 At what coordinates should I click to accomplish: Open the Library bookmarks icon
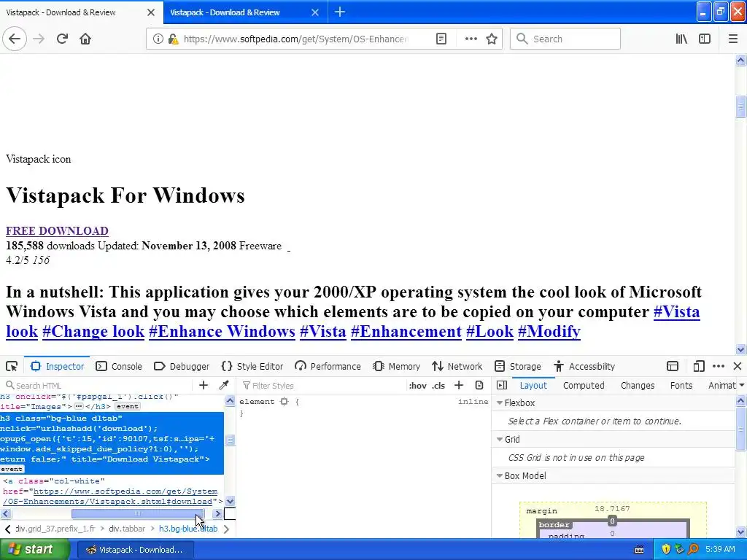point(681,39)
